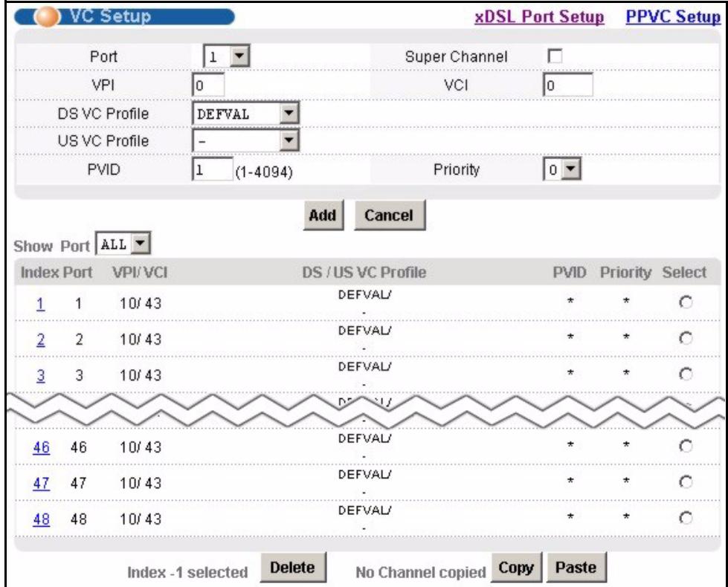
Task: Click the Add button
Action: click(x=323, y=215)
